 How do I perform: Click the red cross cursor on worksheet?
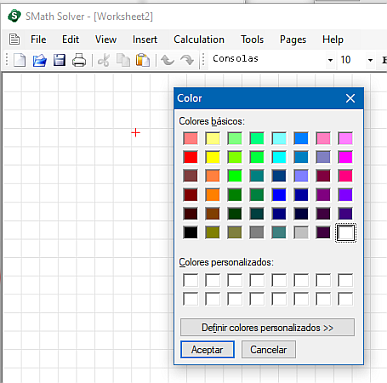click(x=135, y=133)
